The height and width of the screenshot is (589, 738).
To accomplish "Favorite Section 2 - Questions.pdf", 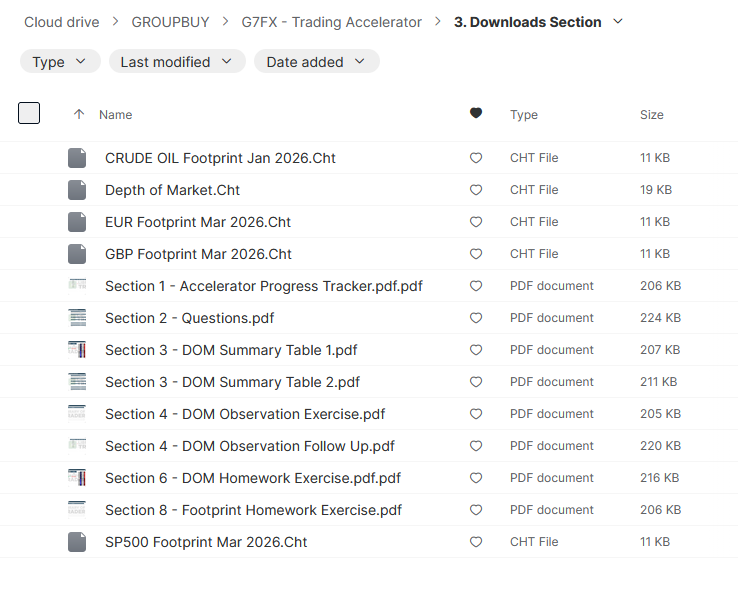I will (476, 318).
